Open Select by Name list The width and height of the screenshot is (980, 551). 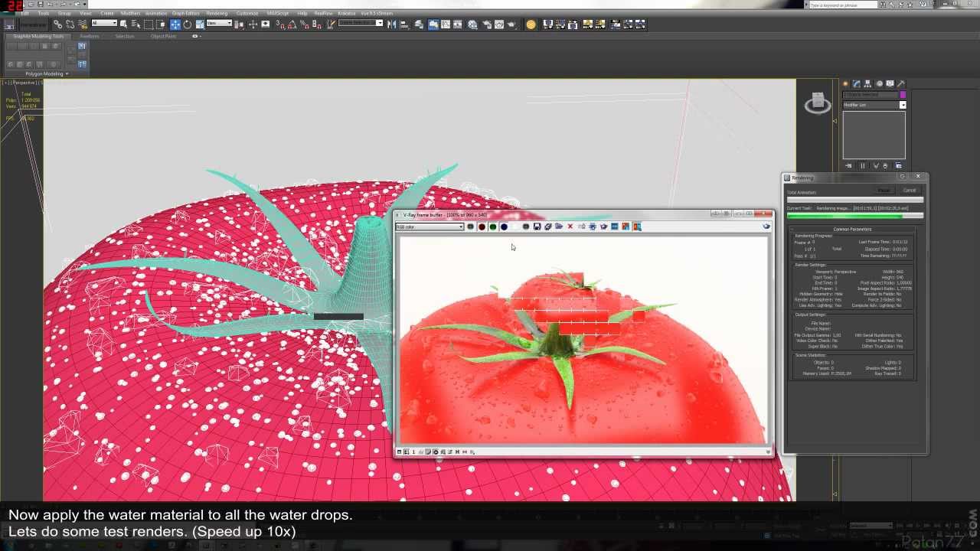(x=136, y=24)
